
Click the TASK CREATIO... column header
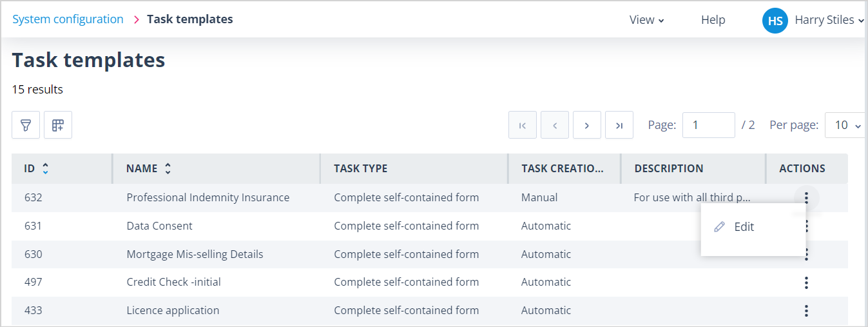pos(563,168)
